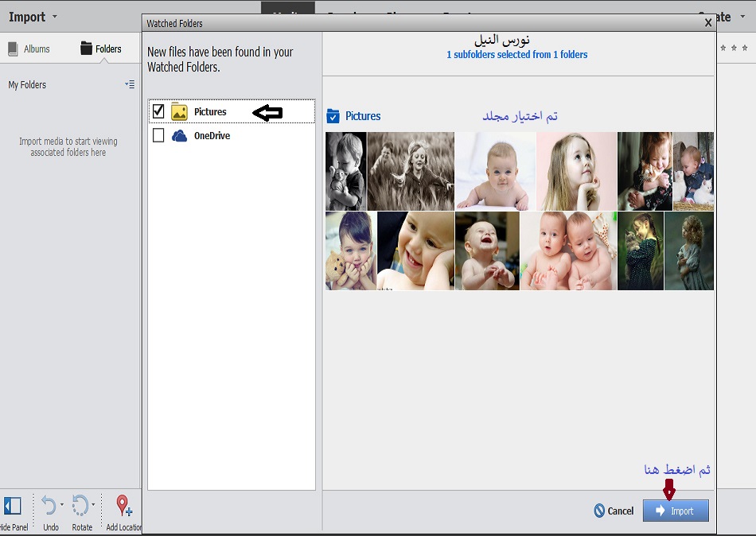Click the Rotate icon
This screenshot has height=536, width=756.
pyautogui.click(x=80, y=506)
